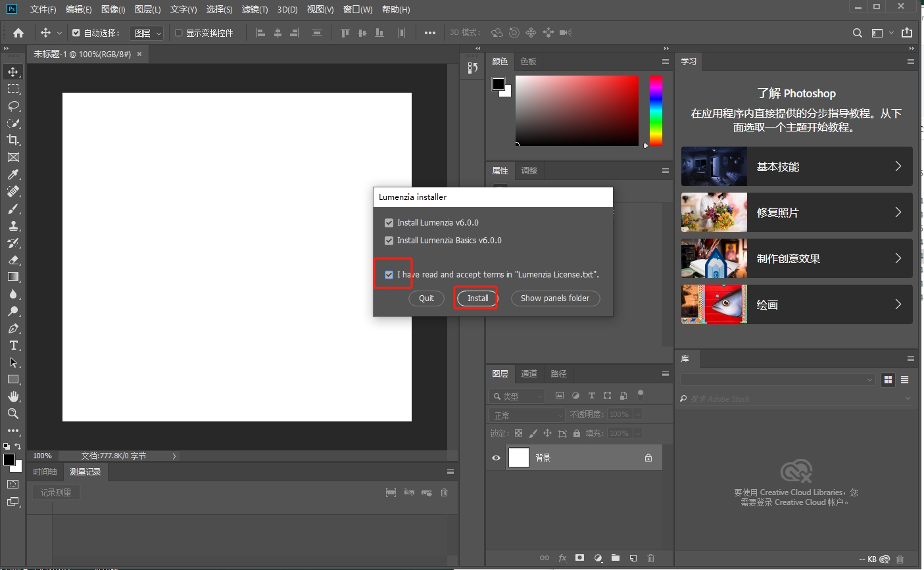Expand the 基本技能 tutorial
The height and width of the screenshot is (570, 924).
coord(797,166)
